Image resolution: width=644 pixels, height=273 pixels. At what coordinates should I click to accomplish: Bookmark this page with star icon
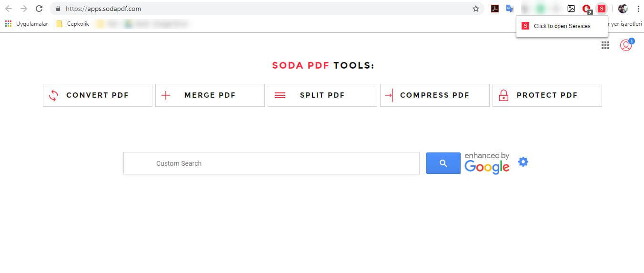click(476, 9)
